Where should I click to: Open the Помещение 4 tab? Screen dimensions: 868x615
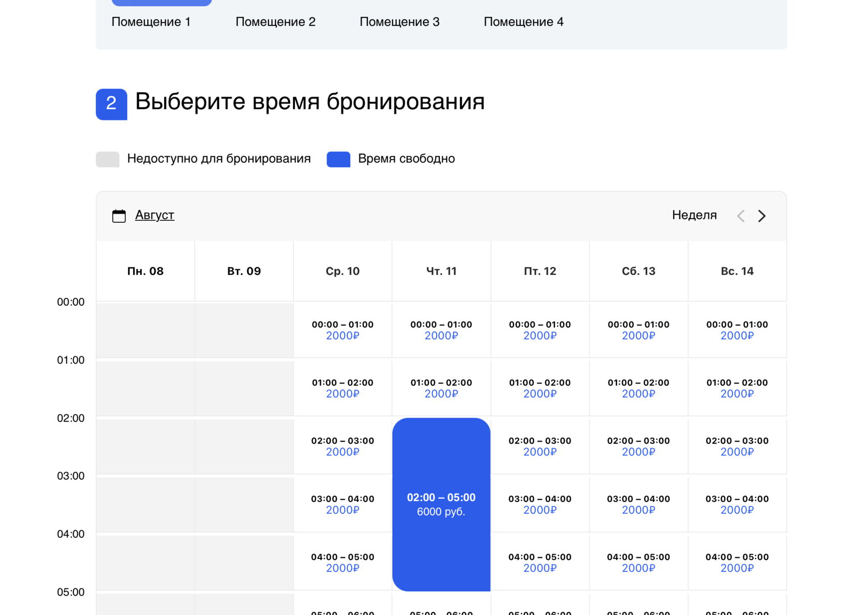tap(523, 22)
